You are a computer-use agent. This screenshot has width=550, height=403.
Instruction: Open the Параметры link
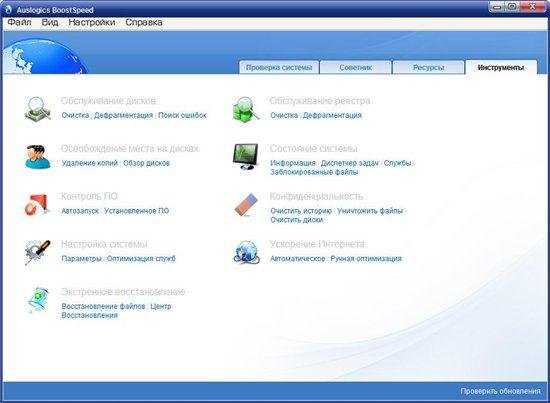[x=82, y=258]
